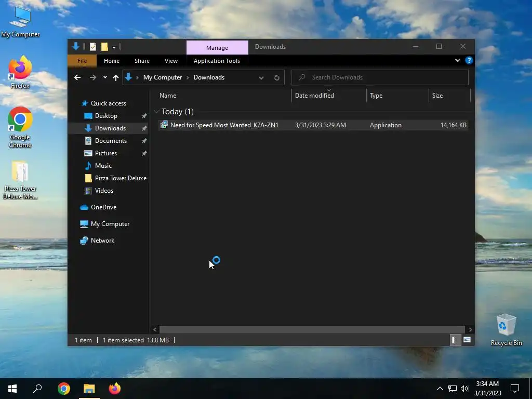Open the volume speaker tray icon
The height and width of the screenshot is (399, 532).
click(464, 389)
